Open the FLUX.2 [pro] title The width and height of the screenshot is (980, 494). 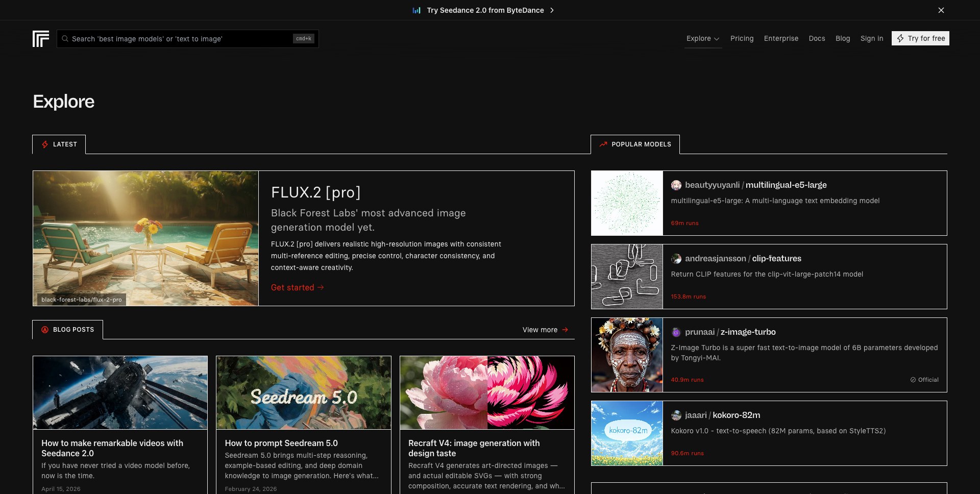[x=316, y=192]
